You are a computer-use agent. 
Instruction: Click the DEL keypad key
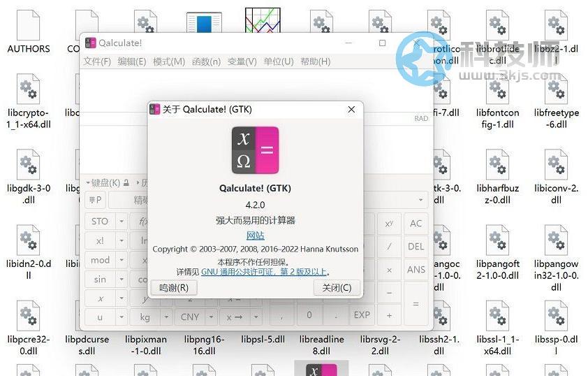pyautogui.click(x=416, y=247)
